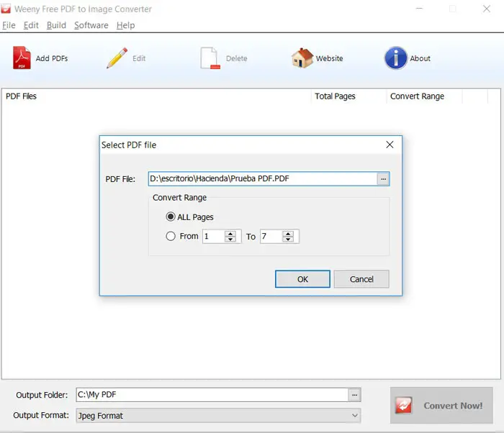Image resolution: width=504 pixels, height=433 pixels.
Task: Open the Build menu
Action: (x=56, y=25)
